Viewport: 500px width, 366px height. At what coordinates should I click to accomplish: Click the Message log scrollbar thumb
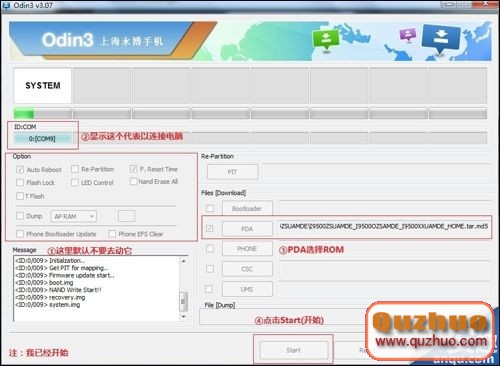183,301
